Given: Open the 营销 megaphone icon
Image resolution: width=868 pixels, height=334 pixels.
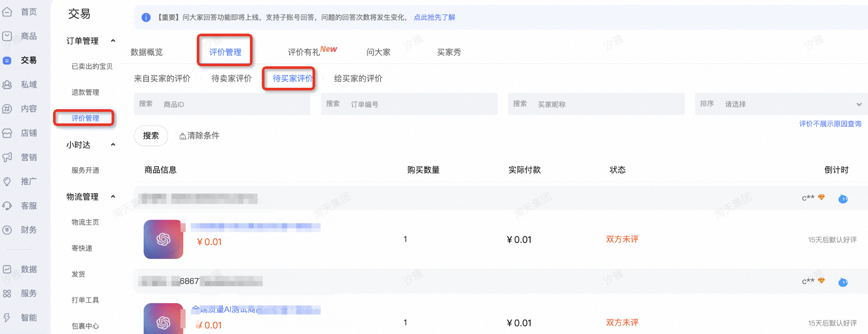Looking at the screenshot, I should coord(7,157).
